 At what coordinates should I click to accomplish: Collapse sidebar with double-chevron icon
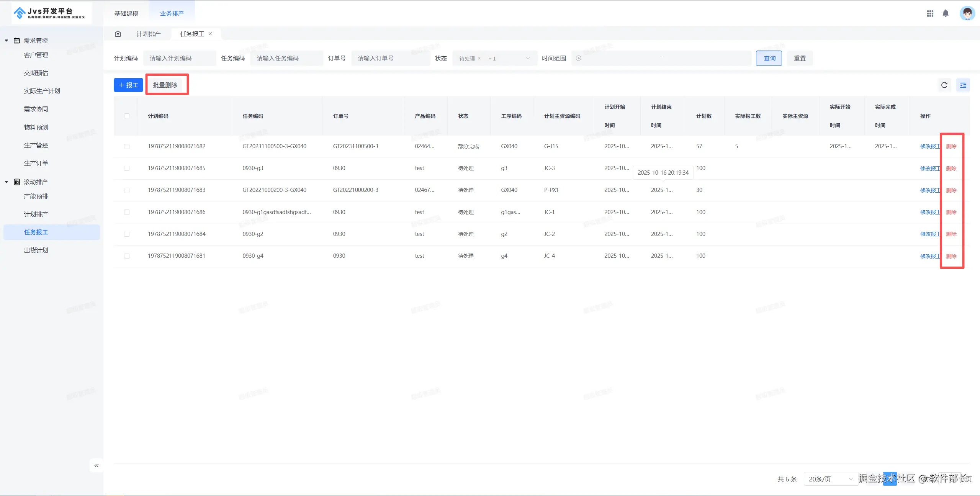[97, 466]
